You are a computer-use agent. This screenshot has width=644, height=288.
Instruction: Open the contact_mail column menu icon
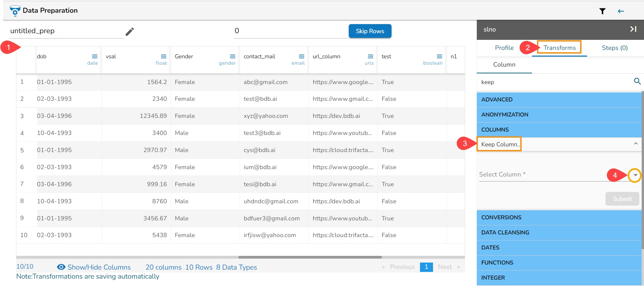pyautogui.click(x=301, y=56)
